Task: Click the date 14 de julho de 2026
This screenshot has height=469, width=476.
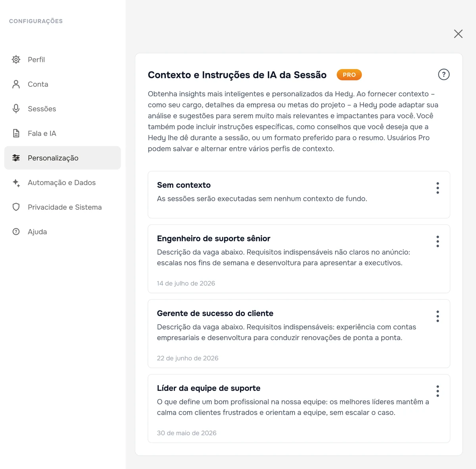Action: (186, 283)
